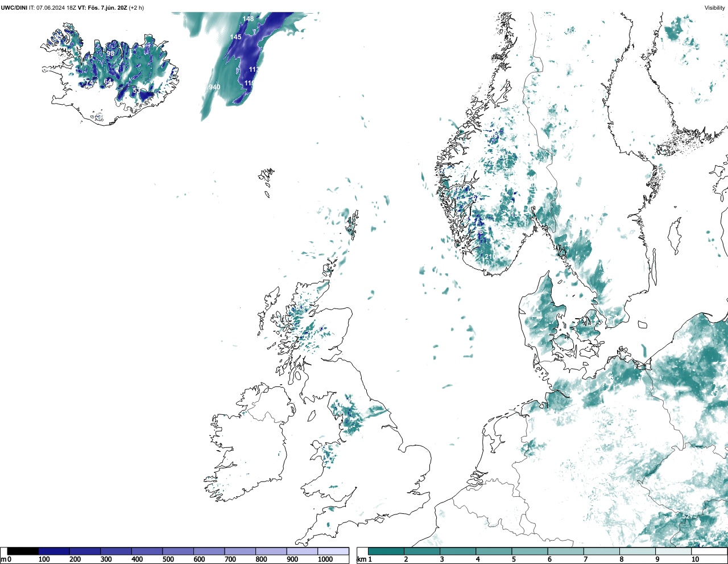Choose the 7–8 km light legend segment
This screenshot has width=728, height=564.
(603, 551)
